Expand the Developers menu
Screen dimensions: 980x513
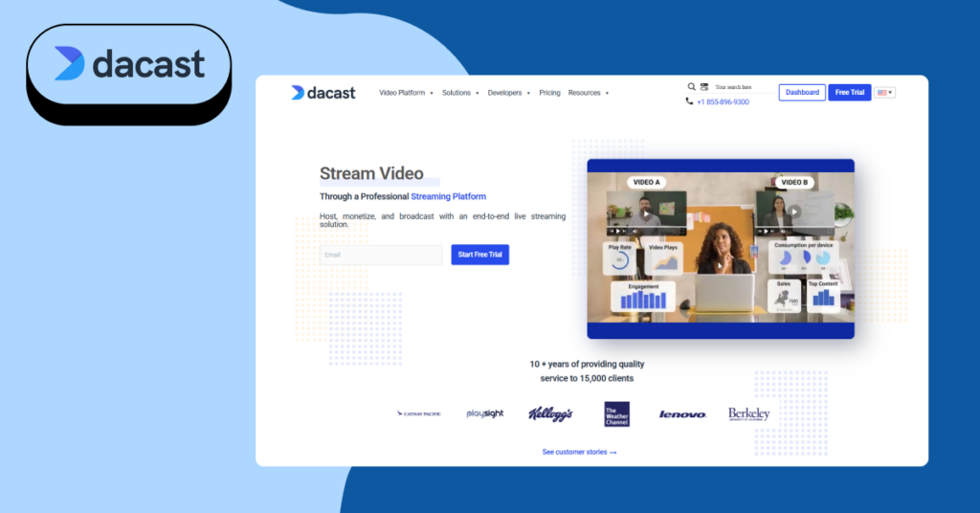pos(509,93)
